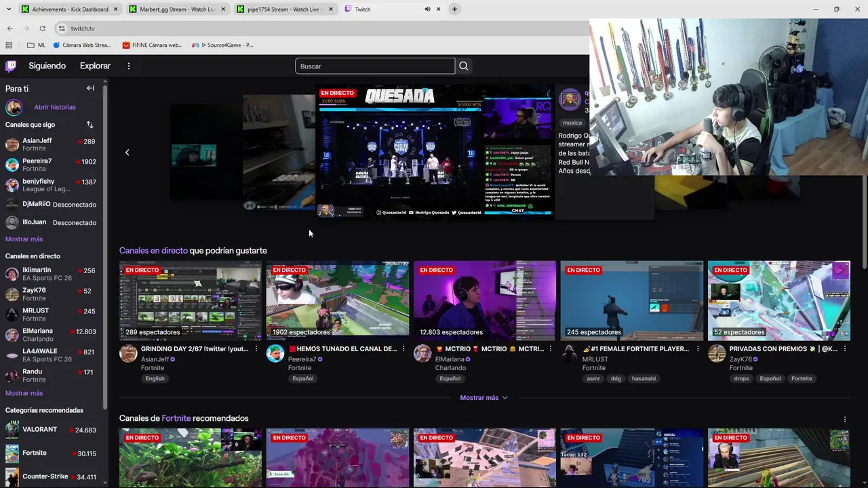Image resolution: width=868 pixels, height=488 pixels.
Task: Open Fortnite category in sidebar
Action: tap(51, 453)
